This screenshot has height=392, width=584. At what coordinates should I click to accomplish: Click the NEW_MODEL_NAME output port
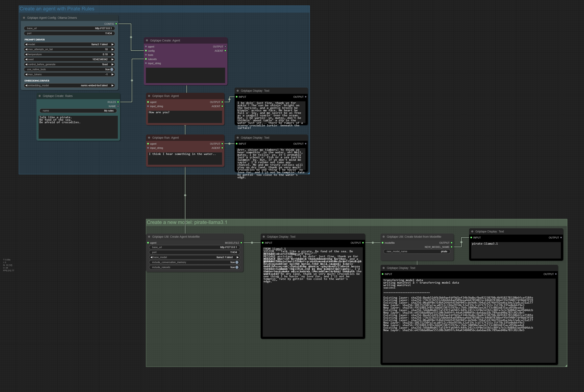tap(451, 247)
